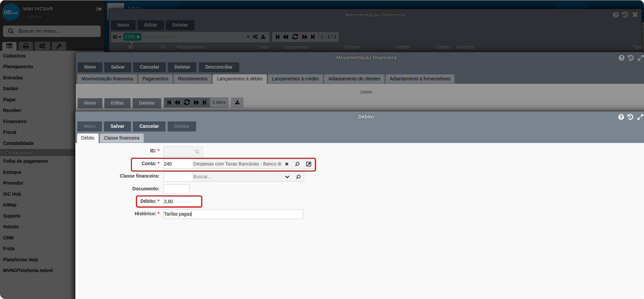The width and height of the screenshot is (644, 299).
Task: Open the Consultar por ID dropdown arrow
Action: click(x=248, y=37)
